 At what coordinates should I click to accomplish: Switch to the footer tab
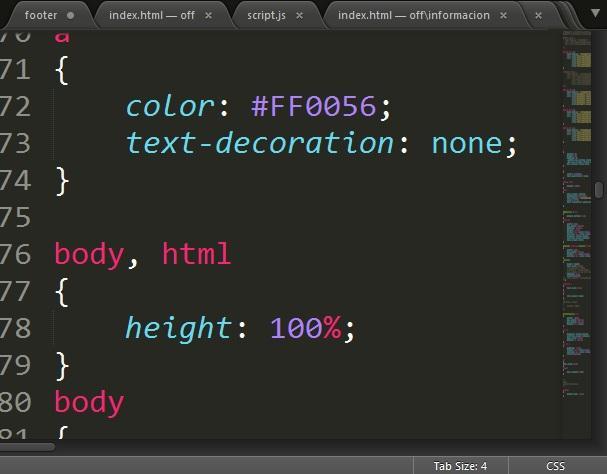pyautogui.click(x=40, y=16)
